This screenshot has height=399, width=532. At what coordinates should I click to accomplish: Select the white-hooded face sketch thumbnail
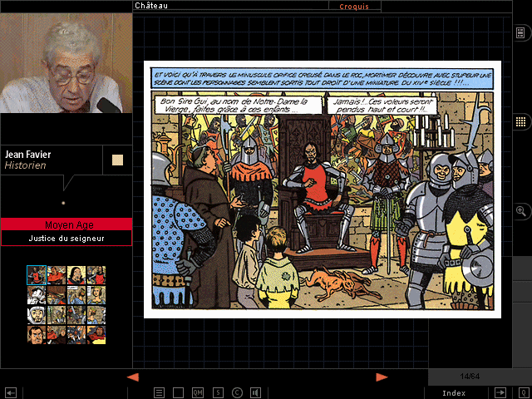tap(37, 315)
